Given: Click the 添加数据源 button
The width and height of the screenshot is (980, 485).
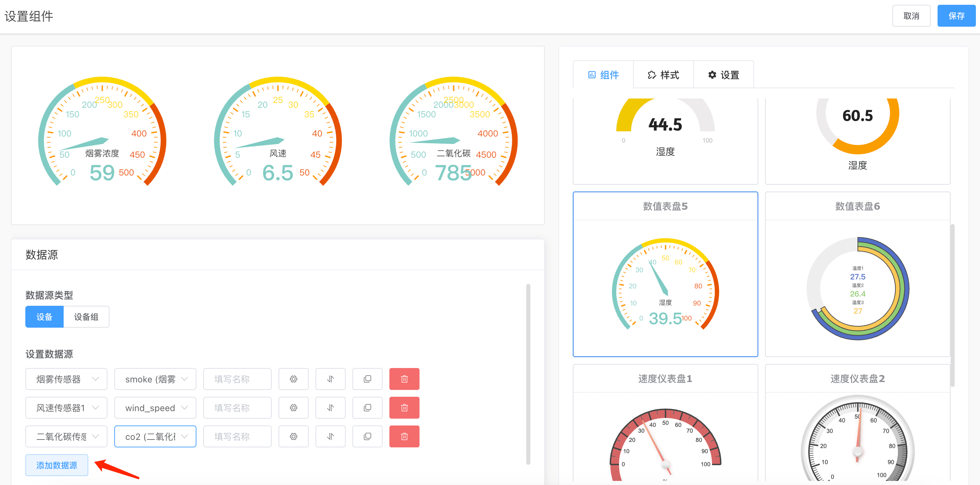Looking at the screenshot, I should pos(57,465).
